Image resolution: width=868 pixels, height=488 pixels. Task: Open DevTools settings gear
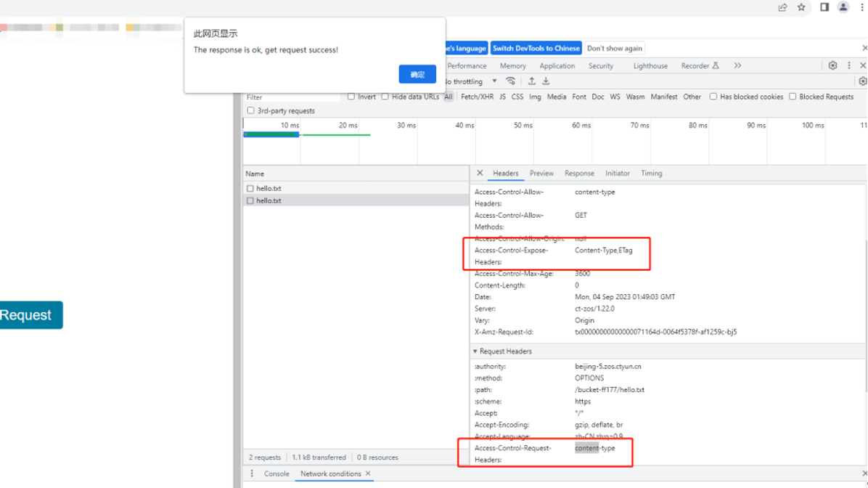coord(832,65)
